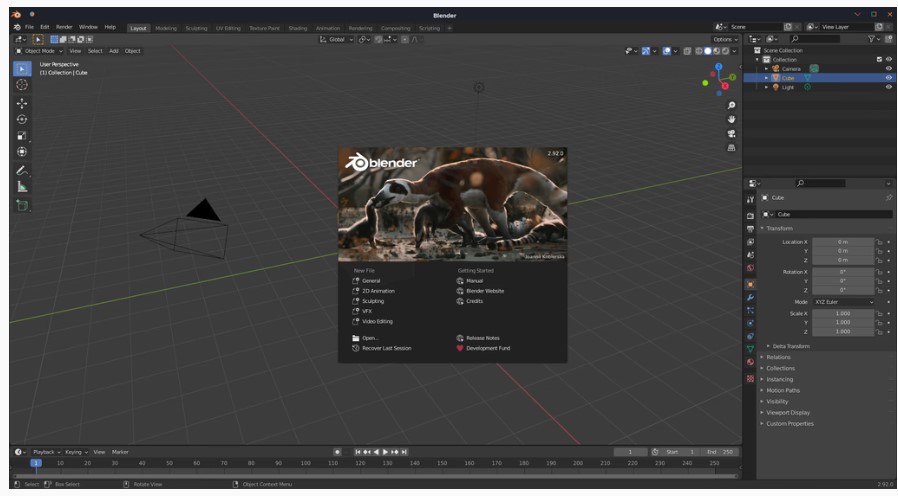Open the Modifier properties wrench tab
The height and width of the screenshot is (496, 898).
pos(750,298)
